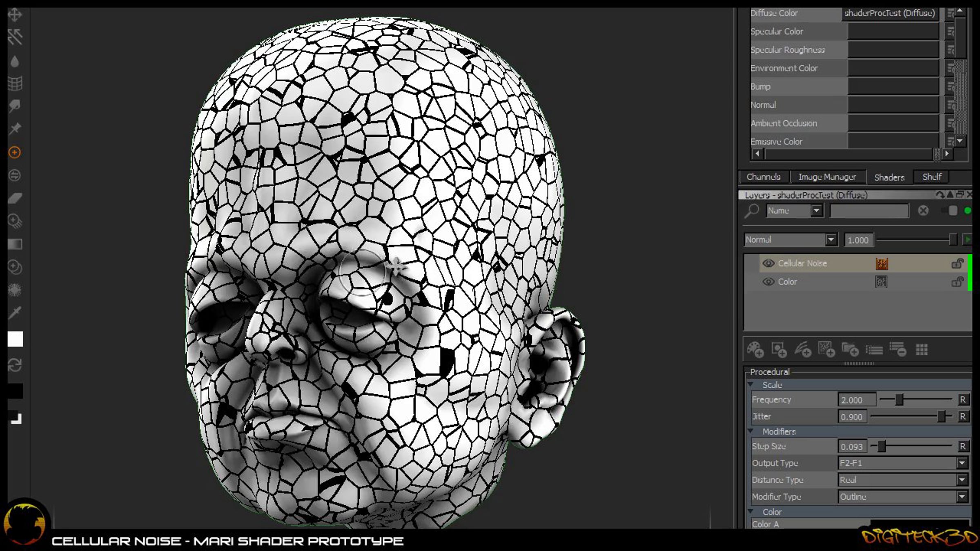Click the Add Procedural Layer icon
Image resolution: width=980 pixels, height=551 pixels.
pyautogui.click(x=826, y=350)
